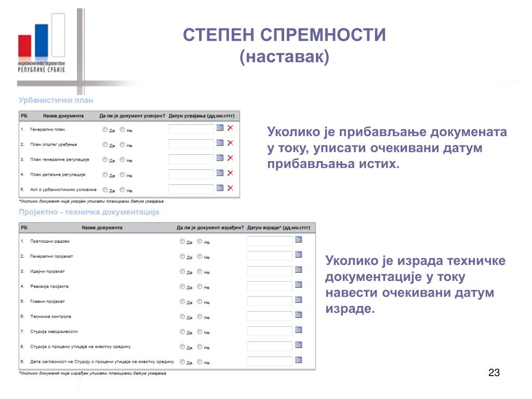The height and width of the screenshot is (399, 532).
Task: Clear date with red X for План детаљне регулације
Action: 230,173
